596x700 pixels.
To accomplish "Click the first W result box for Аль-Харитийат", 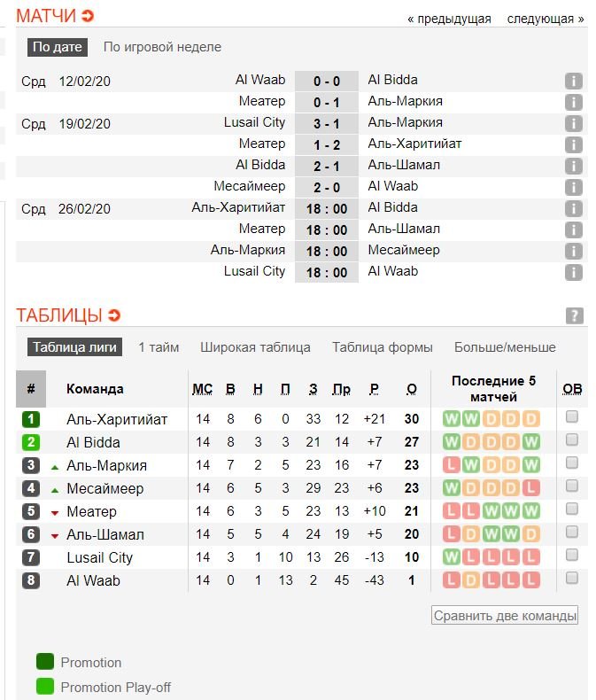I will click(x=451, y=419).
